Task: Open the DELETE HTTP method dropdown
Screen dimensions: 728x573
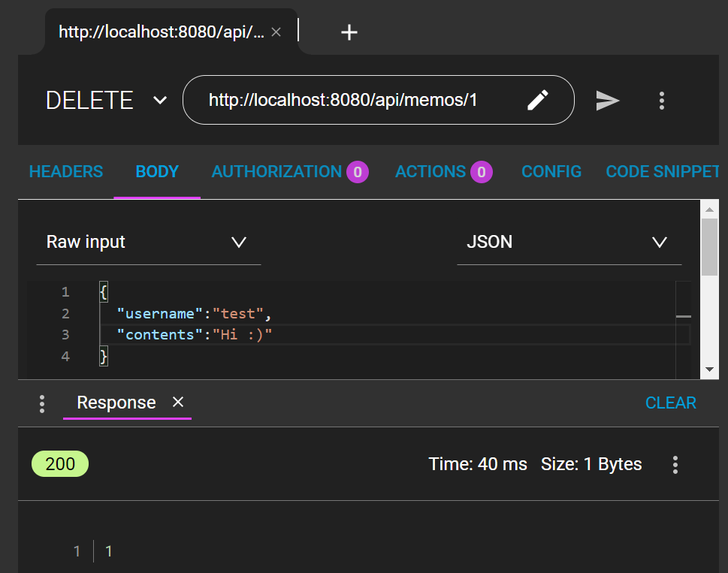Action: (x=107, y=100)
